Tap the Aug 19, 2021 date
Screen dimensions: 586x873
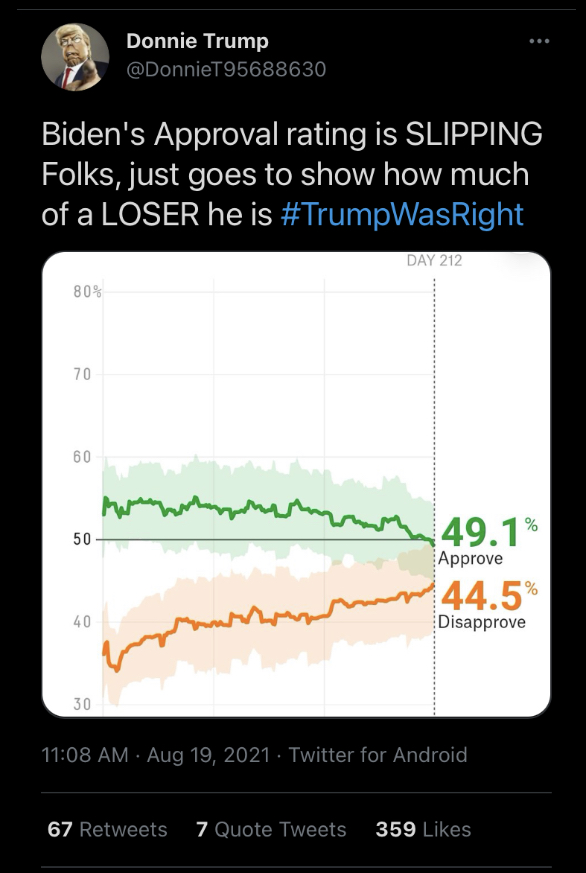(208, 755)
